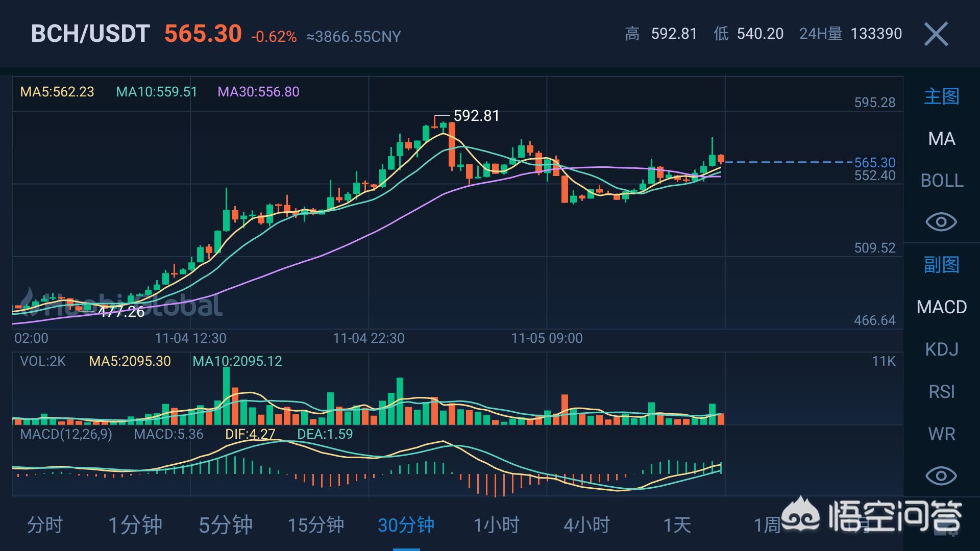This screenshot has height=551, width=980.
Task: Switch sub chart to KDJ indicator
Action: [x=941, y=349]
